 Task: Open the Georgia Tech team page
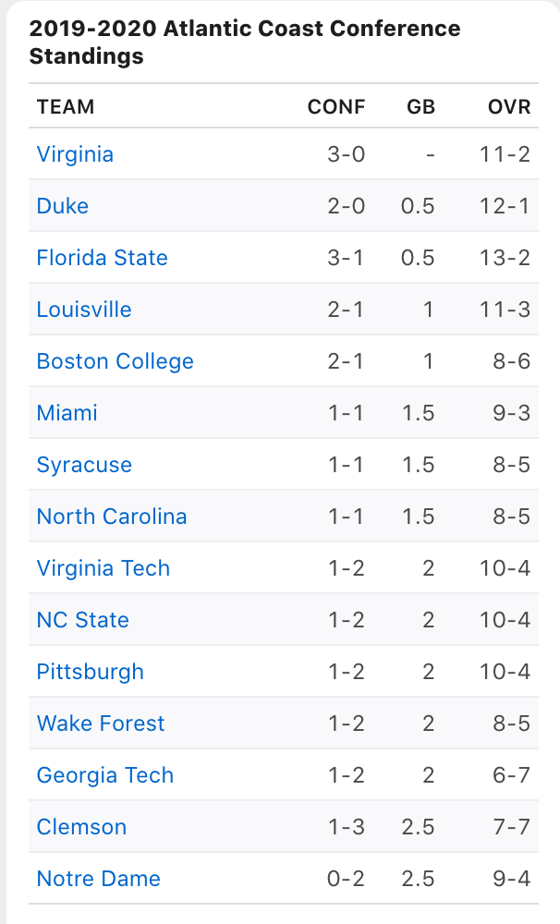pyautogui.click(x=105, y=775)
